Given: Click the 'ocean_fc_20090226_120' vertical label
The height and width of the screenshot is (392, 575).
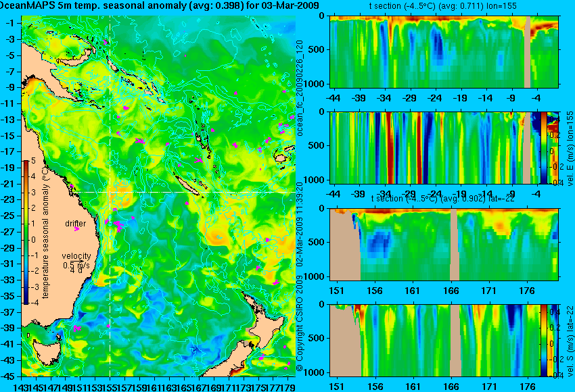Looking at the screenshot, I should click(x=300, y=88).
